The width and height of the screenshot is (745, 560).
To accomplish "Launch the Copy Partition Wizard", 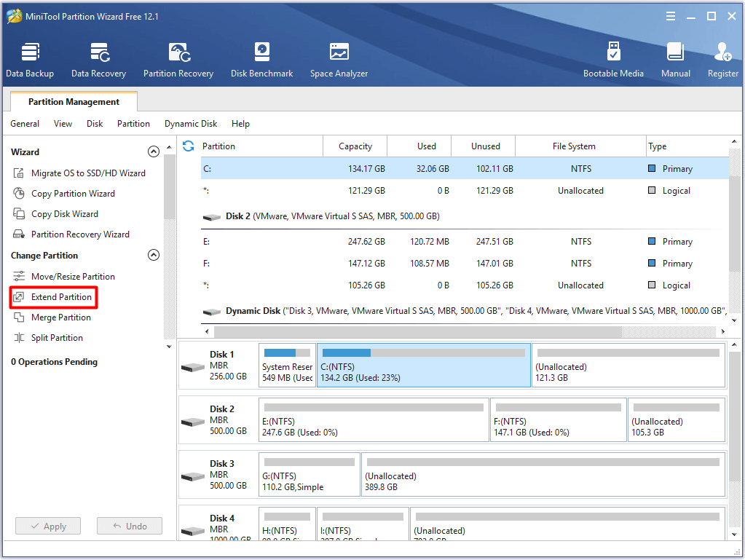I will click(x=64, y=193).
